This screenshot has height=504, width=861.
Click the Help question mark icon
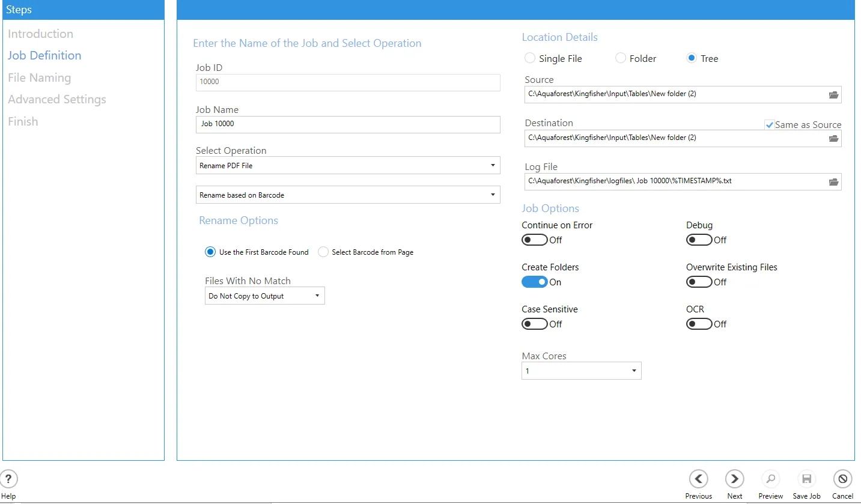coord(9,479)
